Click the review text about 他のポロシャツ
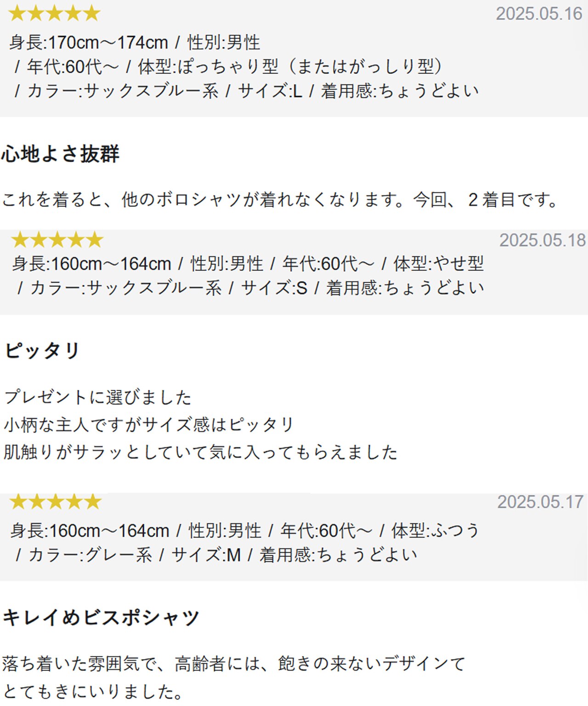 (280, 200)
